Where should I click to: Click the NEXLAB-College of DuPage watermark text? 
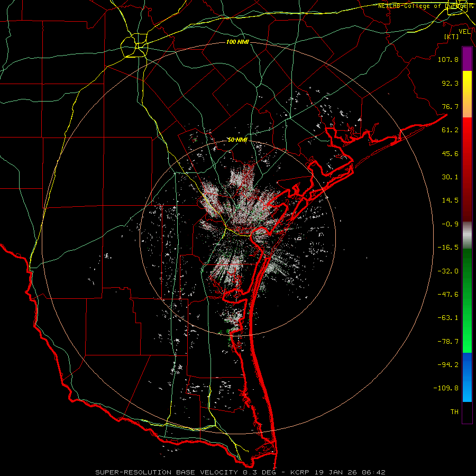pos(425,6)
